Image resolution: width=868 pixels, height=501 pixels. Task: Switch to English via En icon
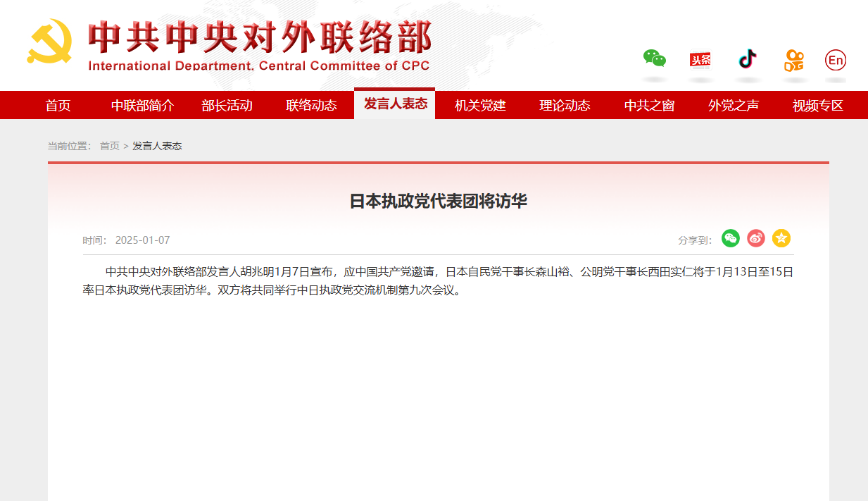tap(836, 61)
